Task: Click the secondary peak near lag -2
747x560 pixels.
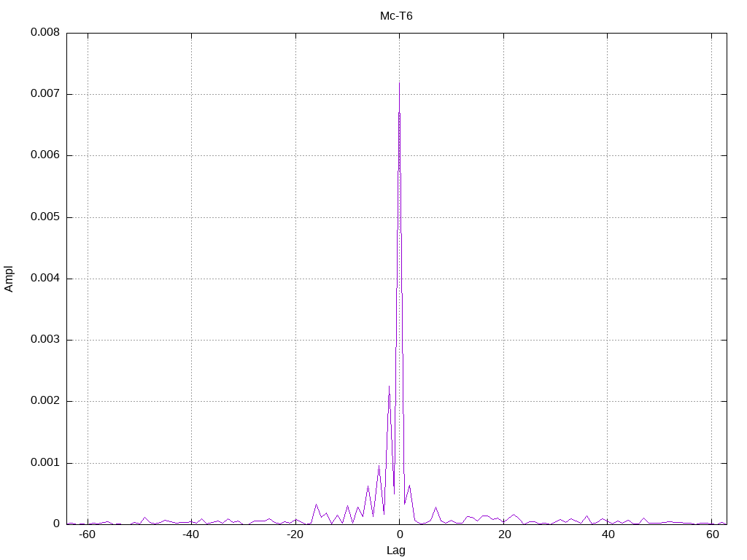Action: pos(389,386)
